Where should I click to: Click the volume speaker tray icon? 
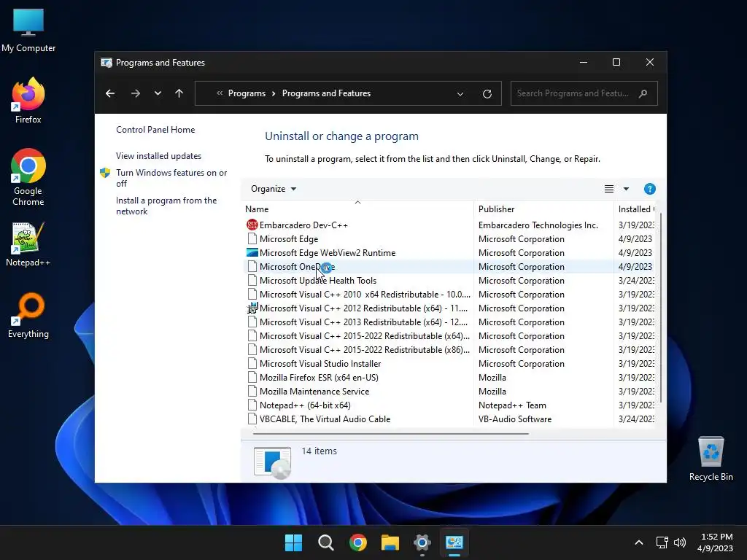680,542
